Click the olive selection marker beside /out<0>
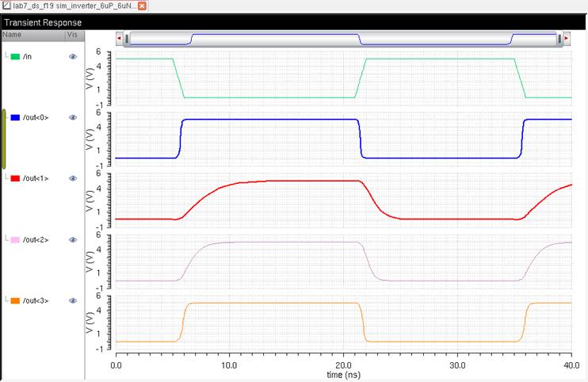This screenshot has width=588, height=382. pos(4,139)
